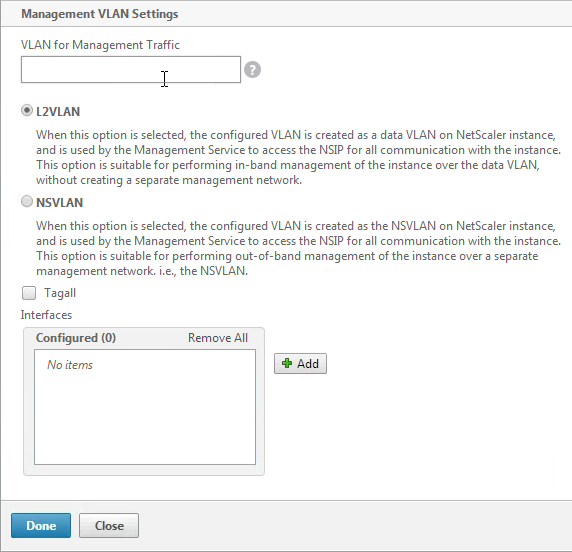Click the Interfaces section label

[46, 315]
